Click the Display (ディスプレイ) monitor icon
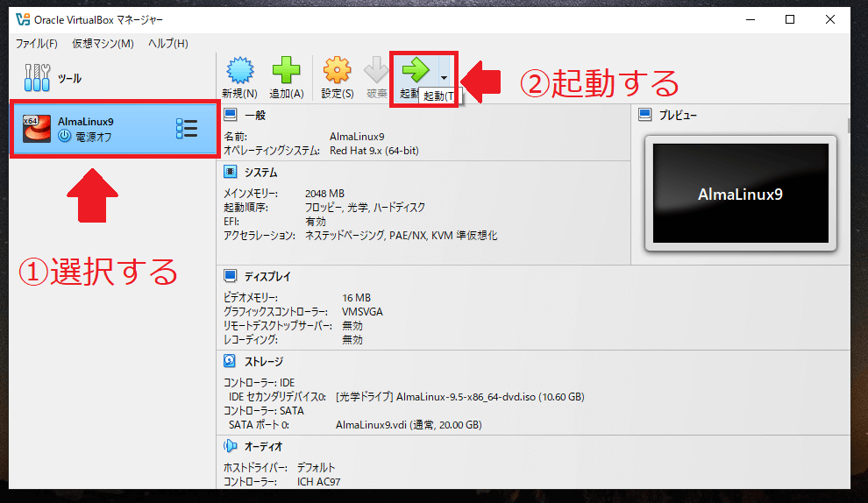Screen dimensions: 868x503 click(x=231, y=275)
